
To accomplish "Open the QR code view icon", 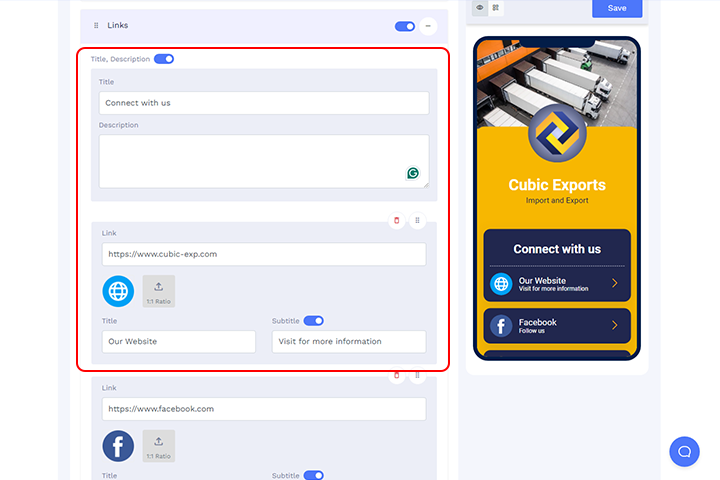I will pyautogui.click(x=496, y=7).
